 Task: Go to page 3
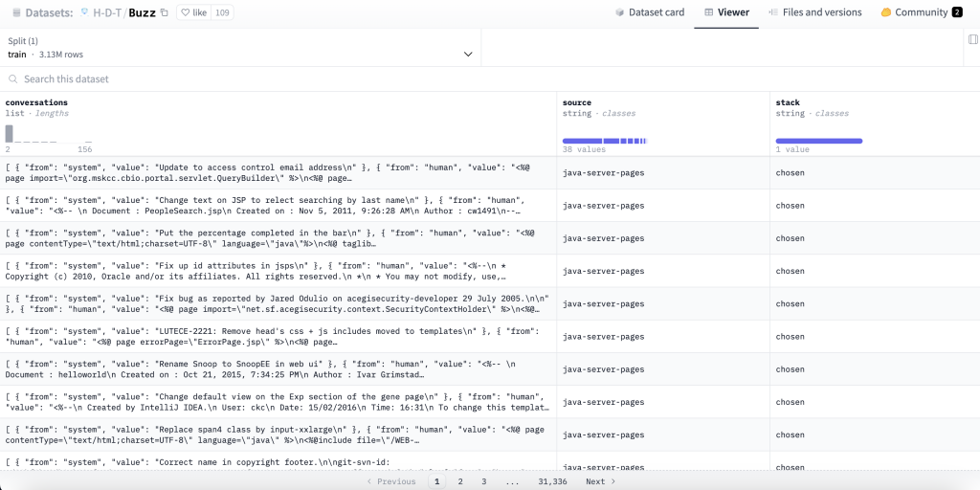tap(483, 481)
